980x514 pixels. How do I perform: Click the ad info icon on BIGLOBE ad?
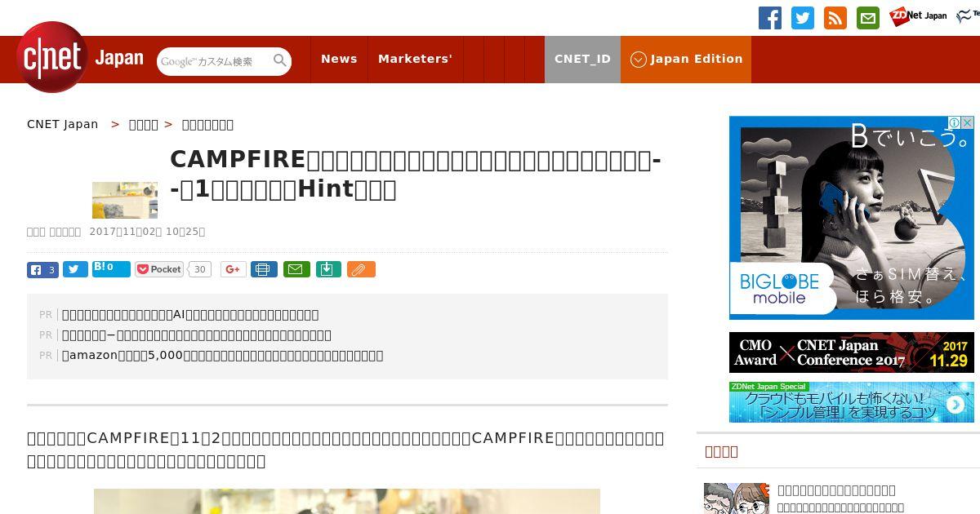(954, 122)
